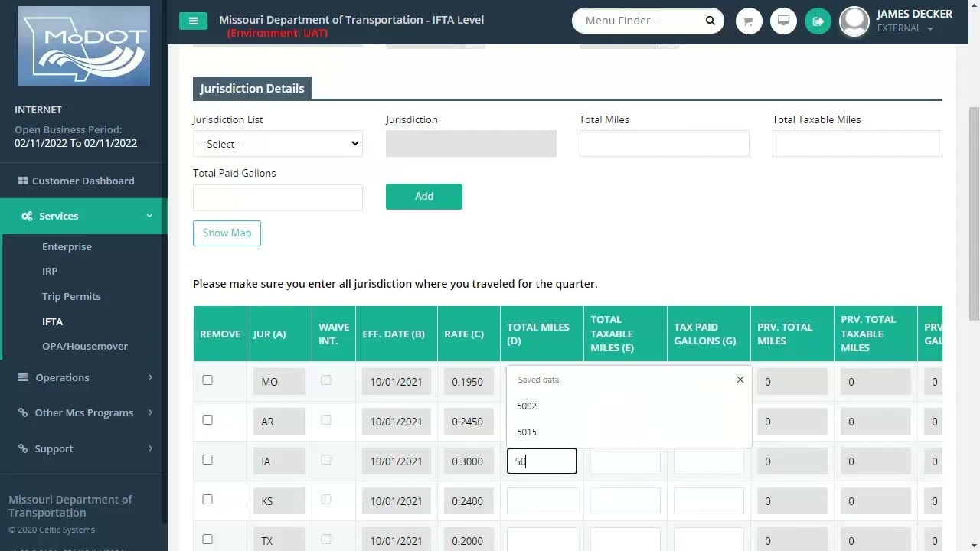This screenshot has width=980, height=551.
Task: Click the Support link icon
Action: pyautogui.click(x=23, y=448)
